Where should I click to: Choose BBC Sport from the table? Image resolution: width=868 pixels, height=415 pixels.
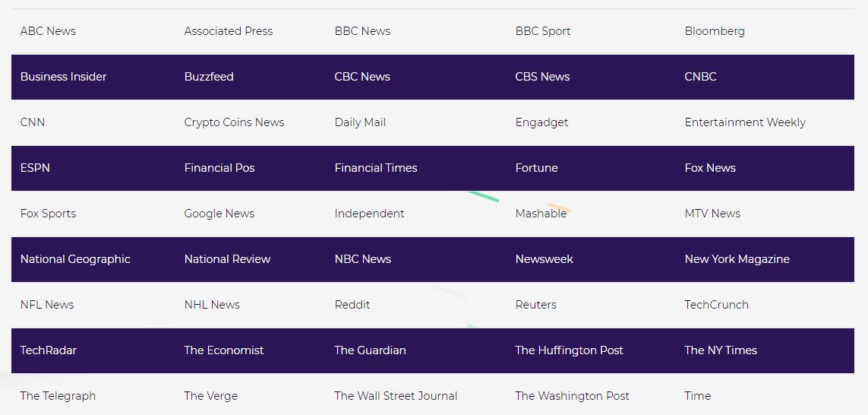[x=542, y=31]
